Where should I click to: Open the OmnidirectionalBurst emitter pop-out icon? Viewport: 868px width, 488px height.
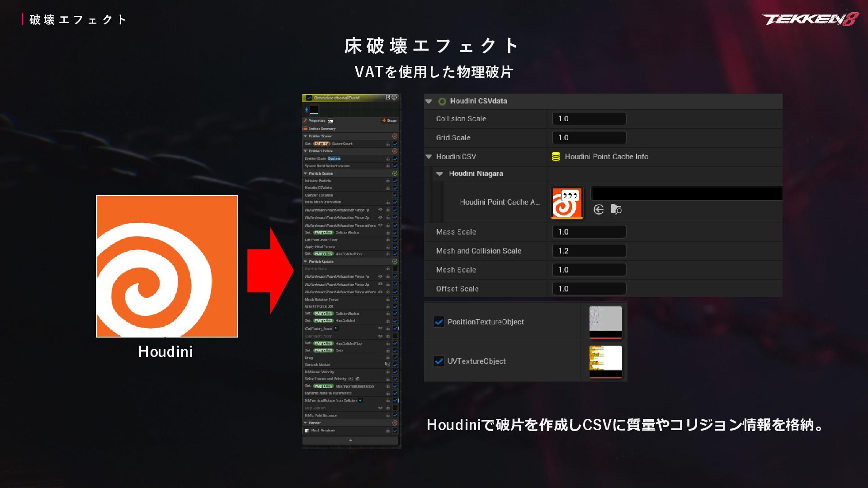[x=388, y=98]
